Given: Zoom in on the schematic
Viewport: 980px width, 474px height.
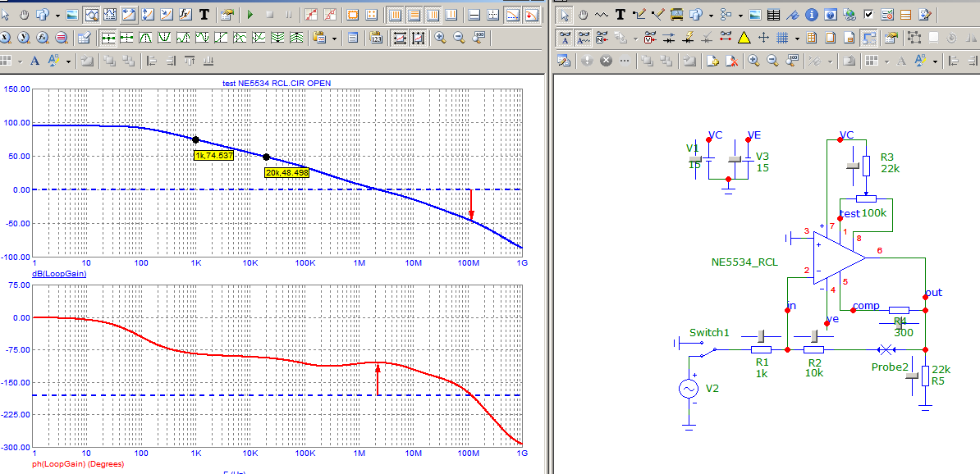Looking at the screenshot, I should [753, 62].
